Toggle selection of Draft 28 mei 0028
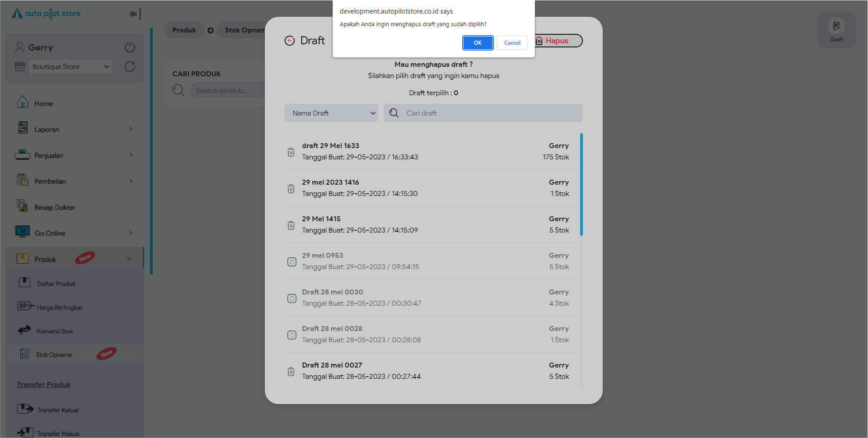Image resolution: width=868 pixels, height=438 pixels. click(292, 335)
